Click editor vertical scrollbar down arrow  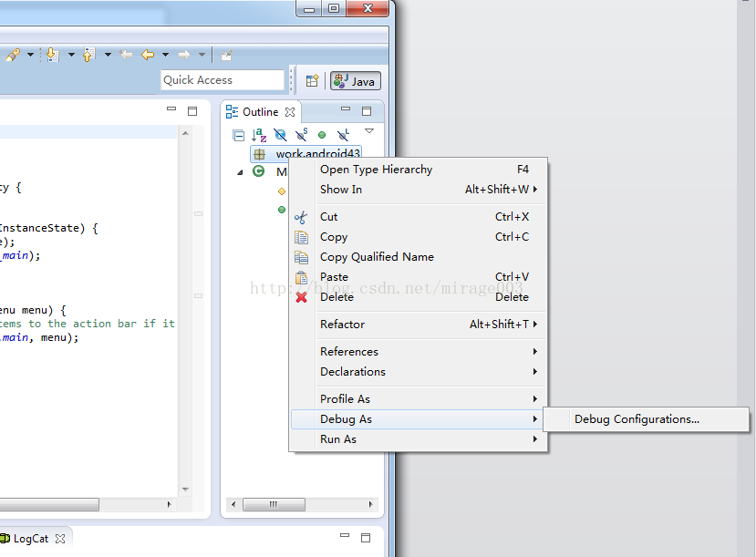(186, 489)
